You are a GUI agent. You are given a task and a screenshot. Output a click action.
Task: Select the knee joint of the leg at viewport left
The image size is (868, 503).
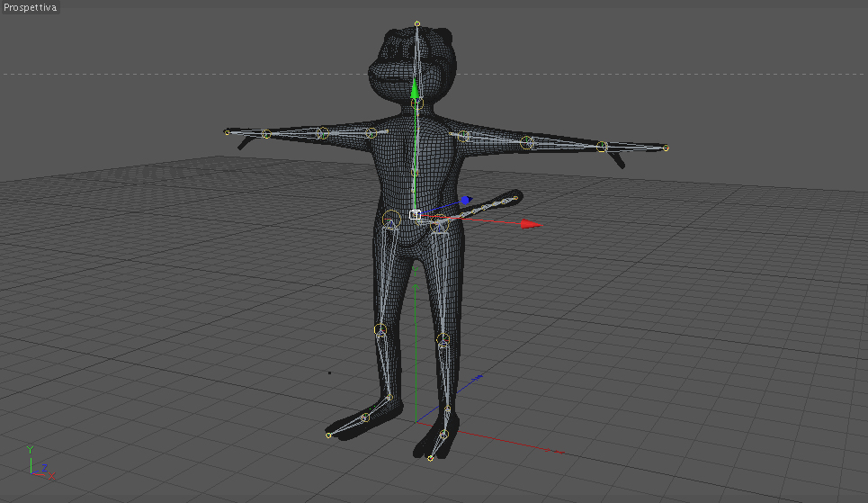click(x=380, y=330)
